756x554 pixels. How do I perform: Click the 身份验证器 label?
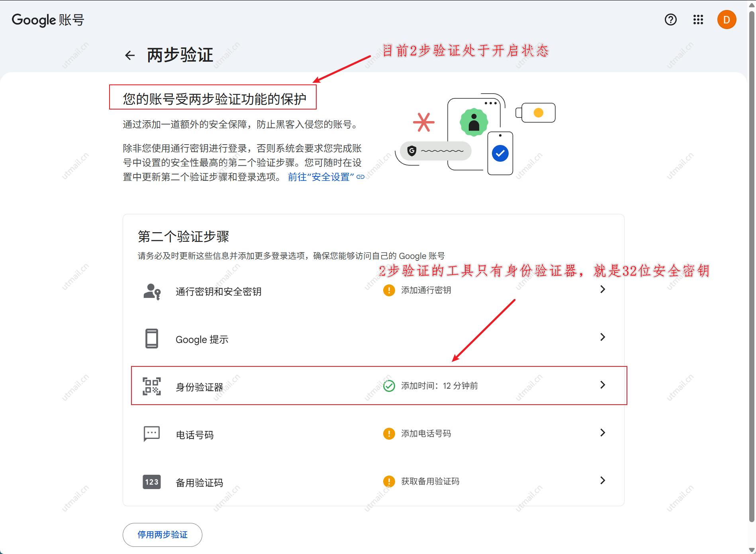pyautogui.click(x=200, y=387)
